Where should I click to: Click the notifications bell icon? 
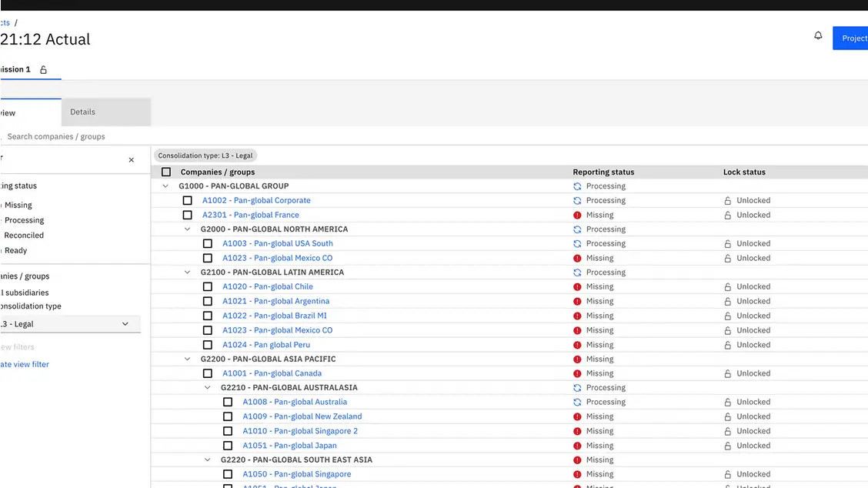tap(818, 36)
